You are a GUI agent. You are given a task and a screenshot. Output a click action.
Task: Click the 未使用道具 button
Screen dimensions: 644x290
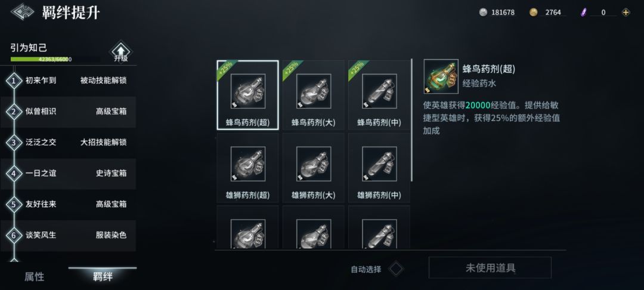[490, 268]
